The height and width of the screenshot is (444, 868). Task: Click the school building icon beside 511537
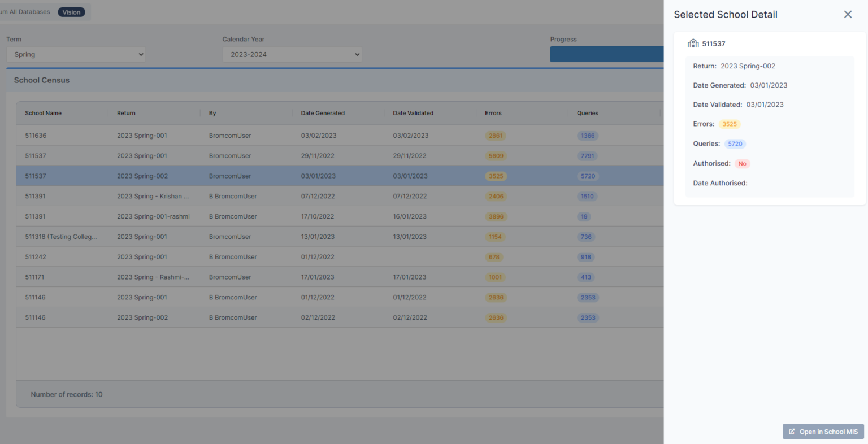click(693, 43)
